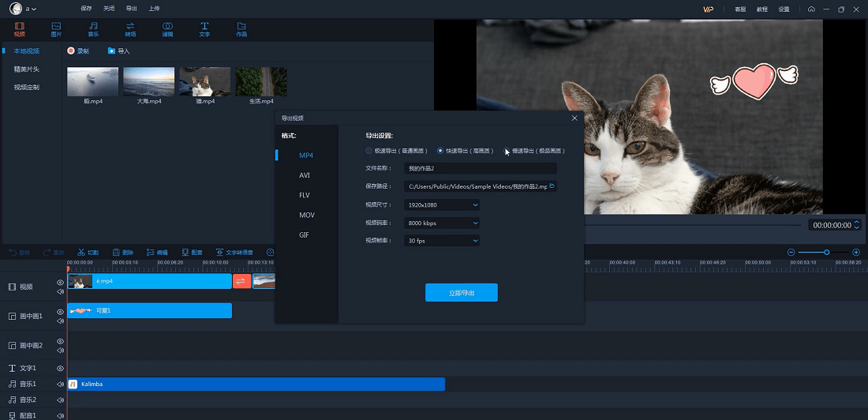Viewport: 868px width, 420px height.
Task: Click the 文字 text tool icon
Action: coord(204,27)
